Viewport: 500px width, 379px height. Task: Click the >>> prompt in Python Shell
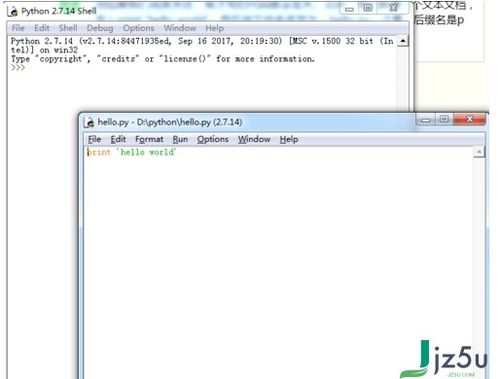click(18, 68)
